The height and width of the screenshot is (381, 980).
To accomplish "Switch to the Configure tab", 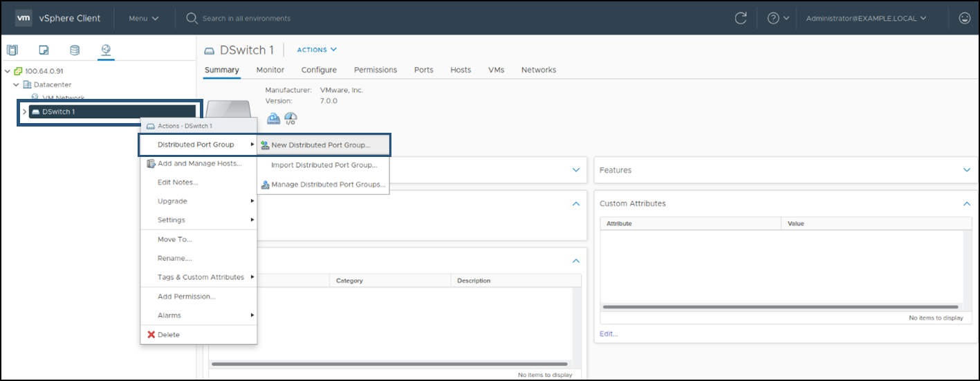I will 319,70.
